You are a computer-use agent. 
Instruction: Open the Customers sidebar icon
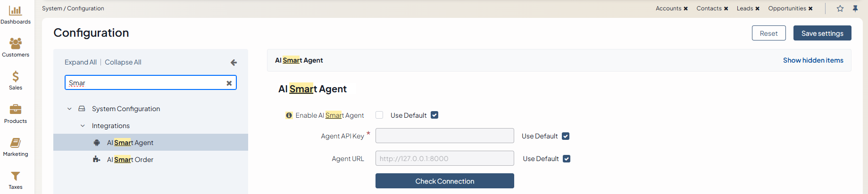click(x=16, y=44)
